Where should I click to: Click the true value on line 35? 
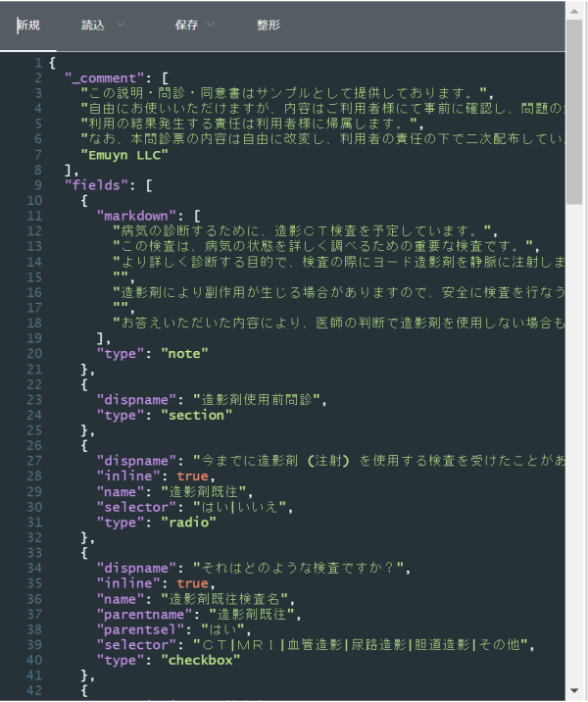[x=192, y=583]
